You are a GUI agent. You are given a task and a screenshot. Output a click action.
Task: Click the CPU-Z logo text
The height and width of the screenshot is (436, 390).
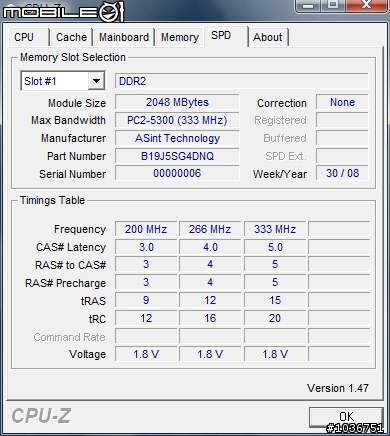(x=41, y=416)
